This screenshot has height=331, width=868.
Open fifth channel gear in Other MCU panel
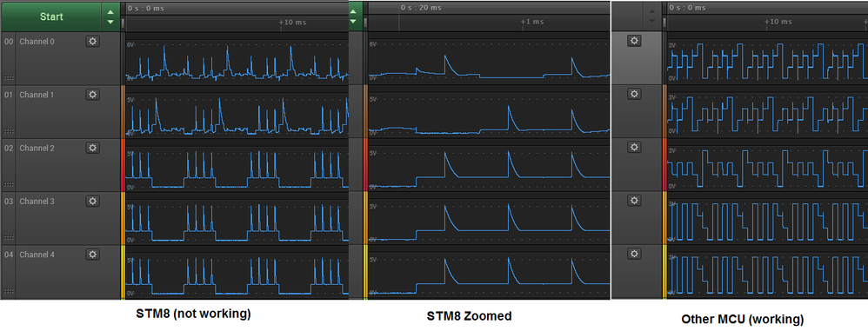634,253
